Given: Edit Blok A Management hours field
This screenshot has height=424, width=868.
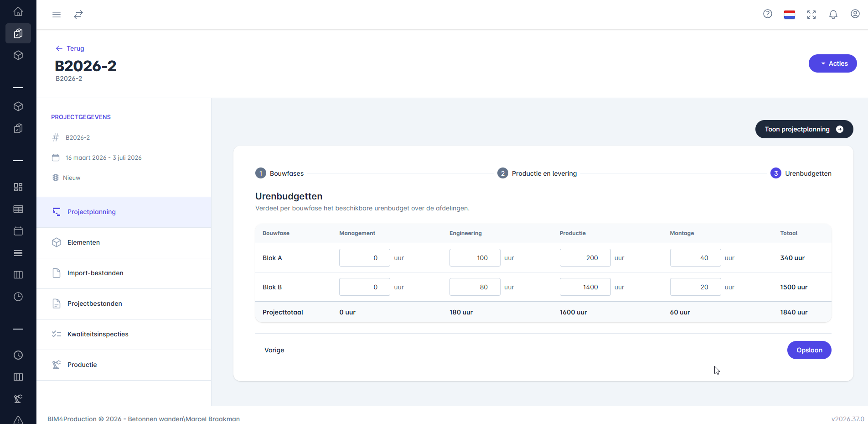Looking at the screenshot, I should pyautogui.click(x=365, y=258).
